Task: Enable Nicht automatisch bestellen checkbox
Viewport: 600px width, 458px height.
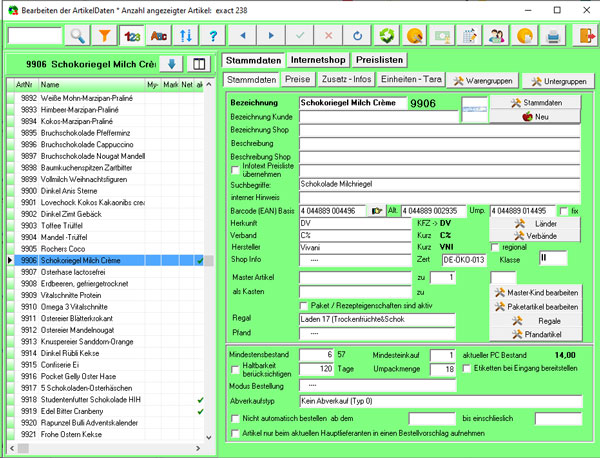Action: click(x=236, y=419)
